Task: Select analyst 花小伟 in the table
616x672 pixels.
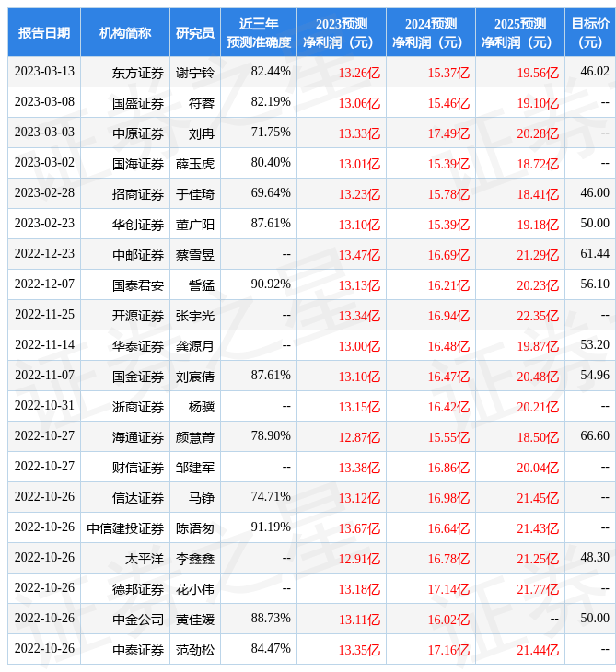Action: (x=194, y=589)
